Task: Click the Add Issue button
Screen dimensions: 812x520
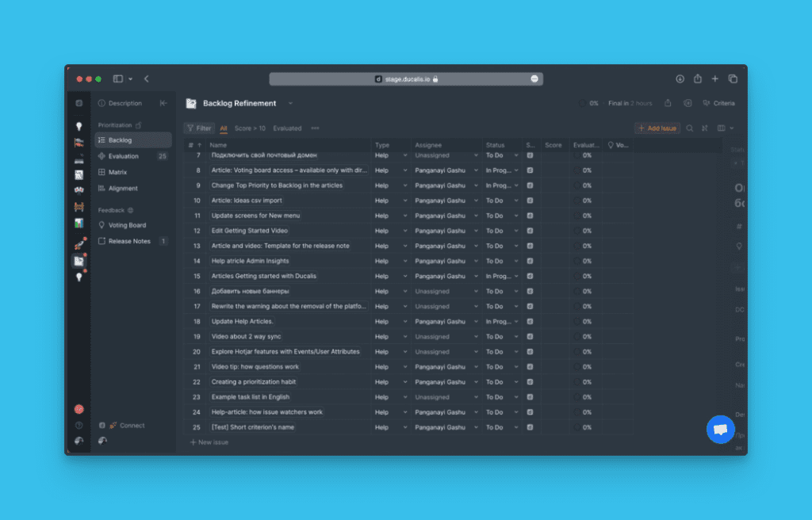Action: pos(657,128)
